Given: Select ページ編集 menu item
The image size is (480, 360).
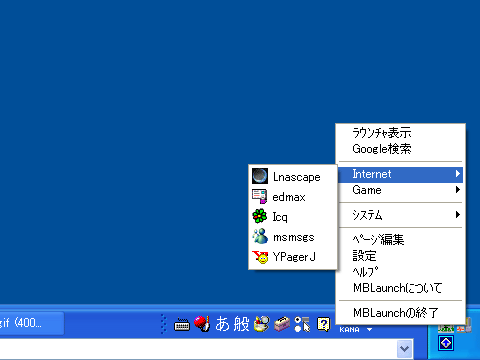Looking at the screenshot, I should (x=400, y=239).
